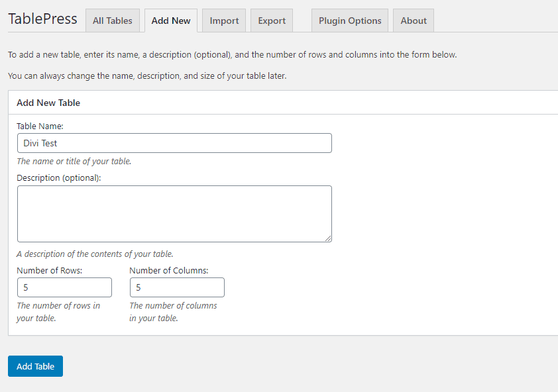Click the 'Number of Columns:' label
558x392 pixels.
coord(169,270)
